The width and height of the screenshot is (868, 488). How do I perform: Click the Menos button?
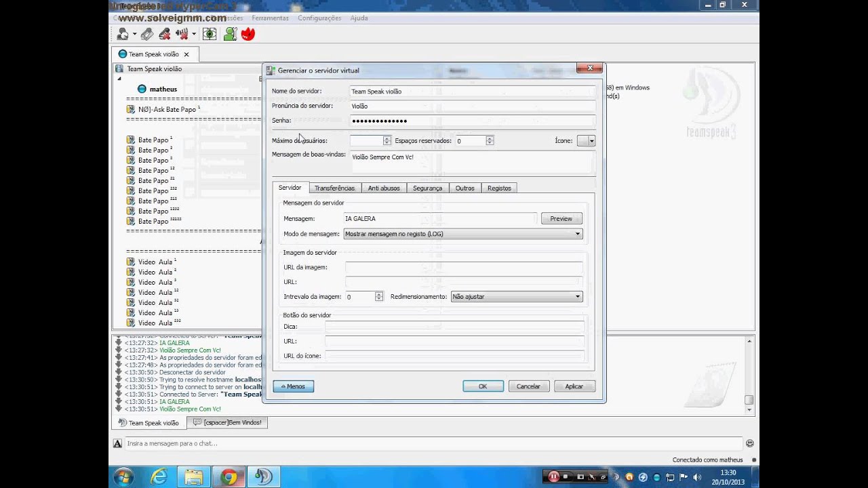293,386
